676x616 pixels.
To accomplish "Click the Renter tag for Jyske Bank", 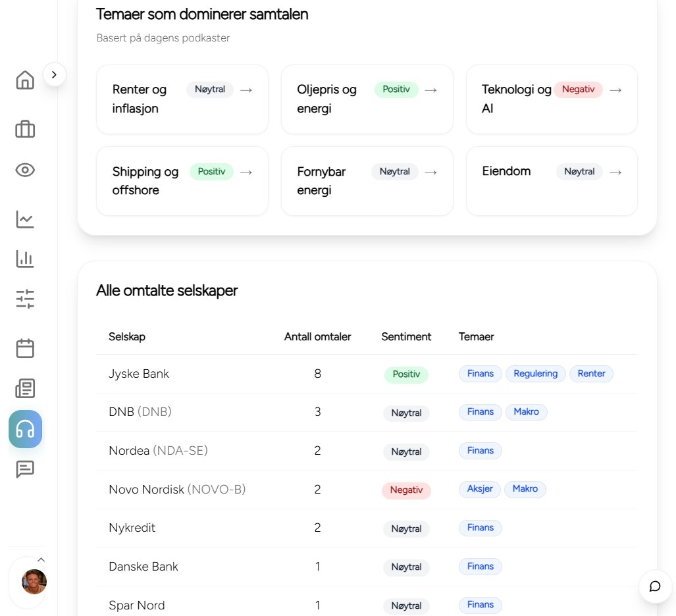I will pos(591,374).
